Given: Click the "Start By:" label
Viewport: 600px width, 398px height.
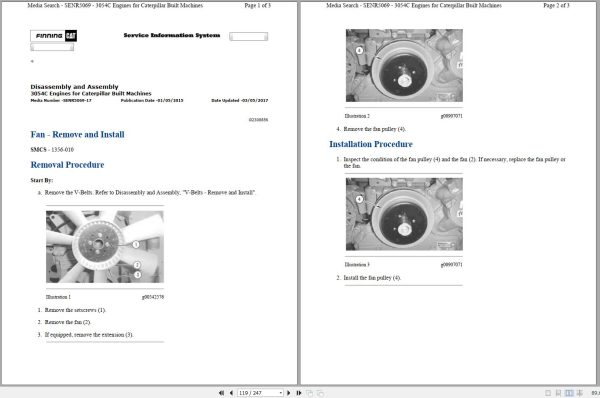Looking at the screenshot, I should coord(42,180).
